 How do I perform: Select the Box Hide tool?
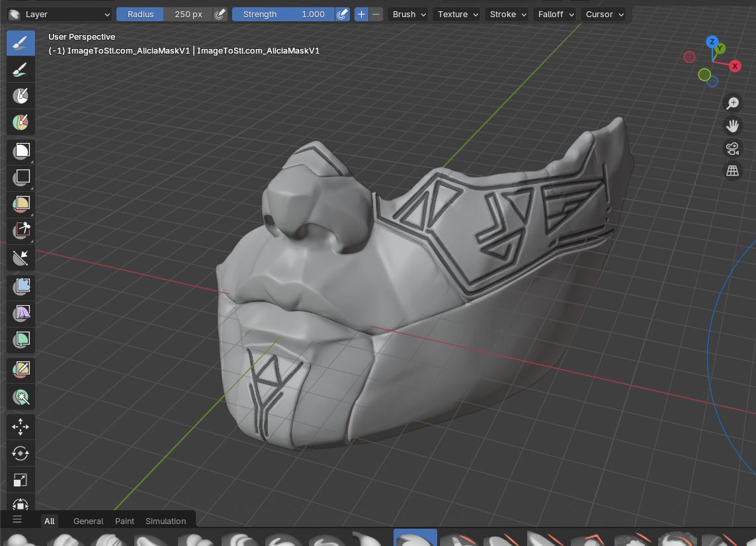tap(21, 177)
